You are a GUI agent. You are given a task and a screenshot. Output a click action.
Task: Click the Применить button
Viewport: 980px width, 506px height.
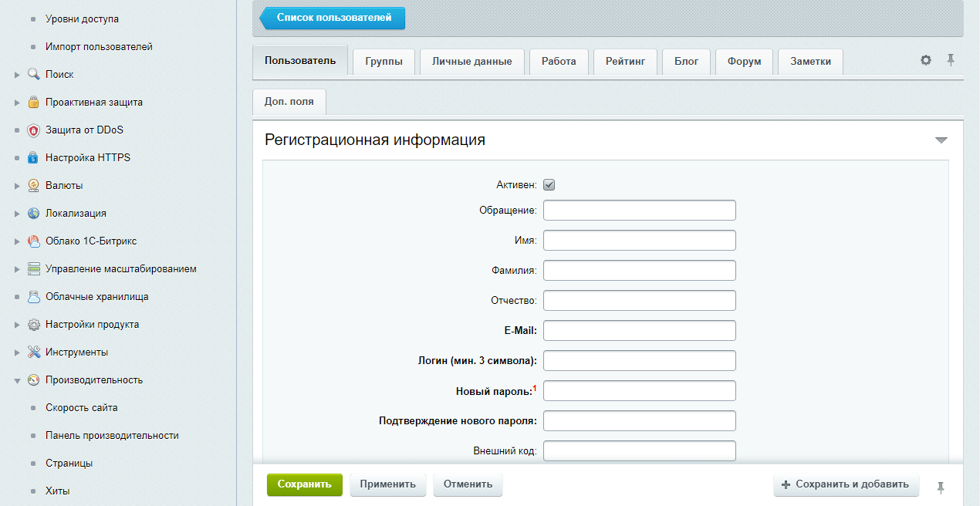pyautogui.click(x=388, y=484)
